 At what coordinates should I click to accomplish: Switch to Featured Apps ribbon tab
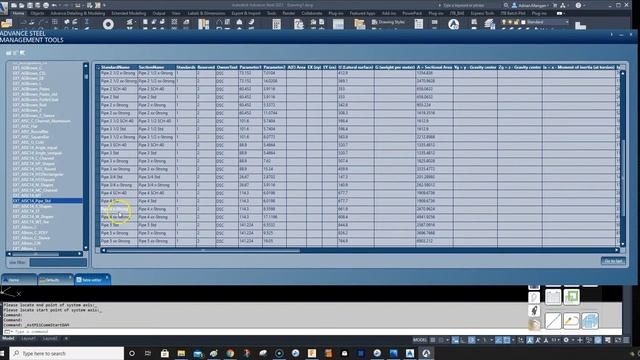(362, 13)
